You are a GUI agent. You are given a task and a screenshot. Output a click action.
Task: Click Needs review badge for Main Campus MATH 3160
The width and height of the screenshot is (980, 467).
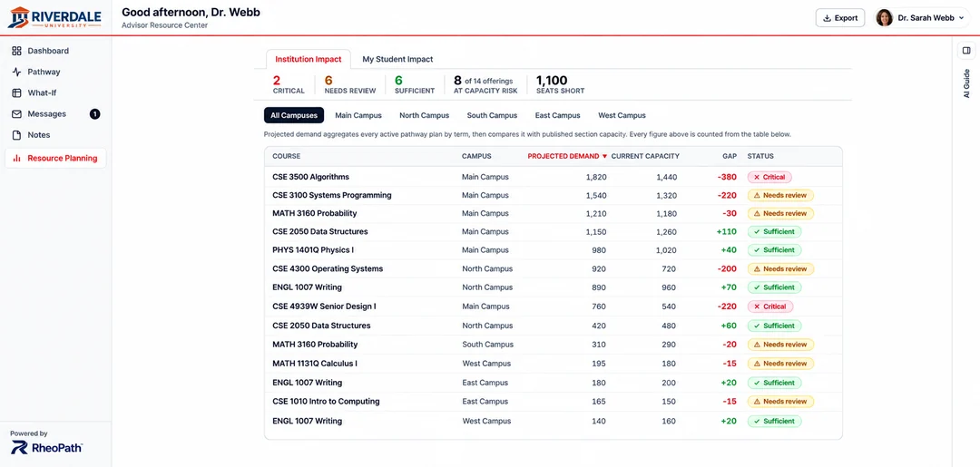pos(780,213)
